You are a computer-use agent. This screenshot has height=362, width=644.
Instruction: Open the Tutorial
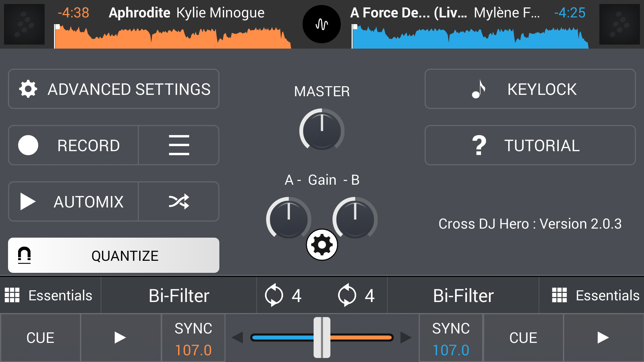click(x=530, y=145)
